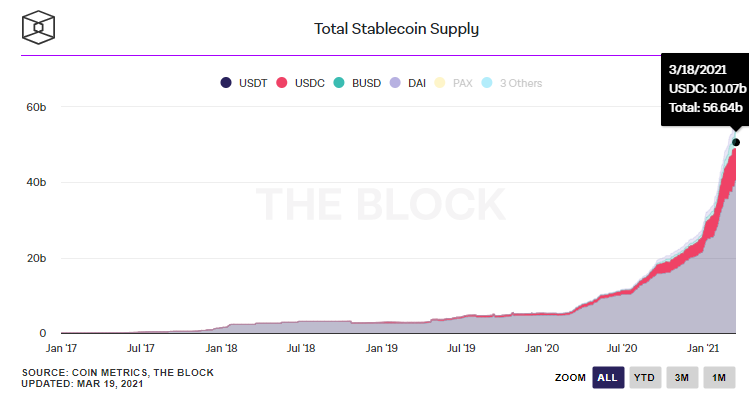Click the Jan '20 axis label
The image size is (749, 397).
tap(542, 348)
